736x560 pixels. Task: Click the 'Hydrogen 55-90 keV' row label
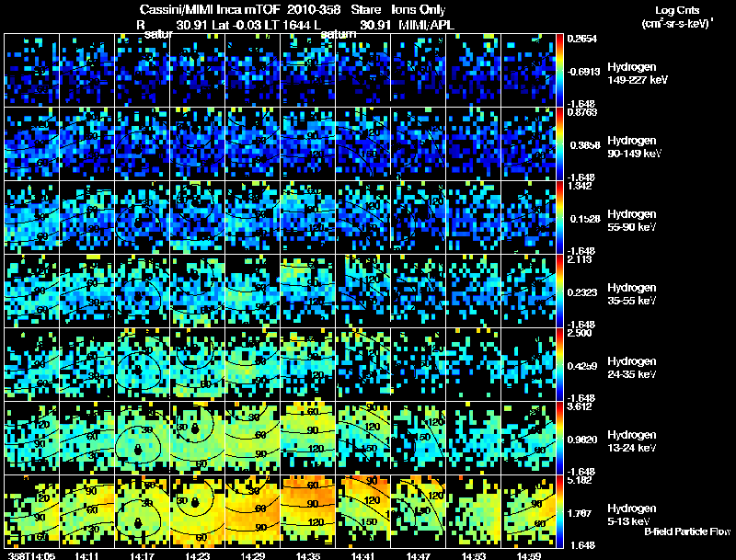632,221
